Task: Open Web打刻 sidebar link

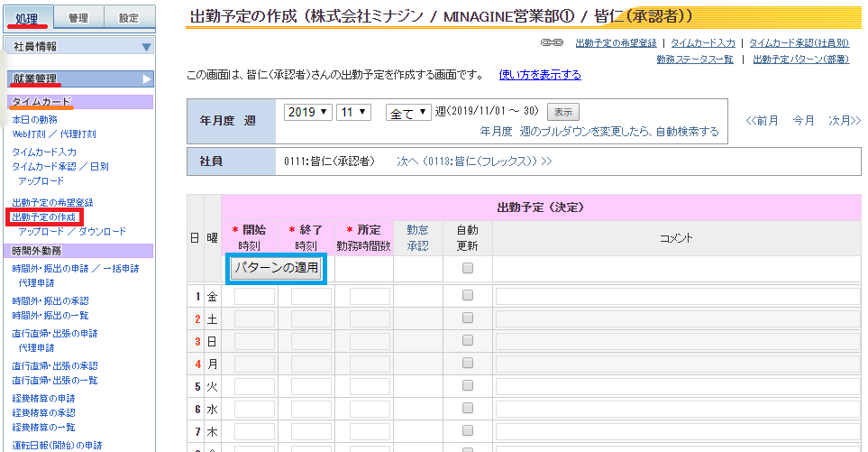Action: (29, 134)
